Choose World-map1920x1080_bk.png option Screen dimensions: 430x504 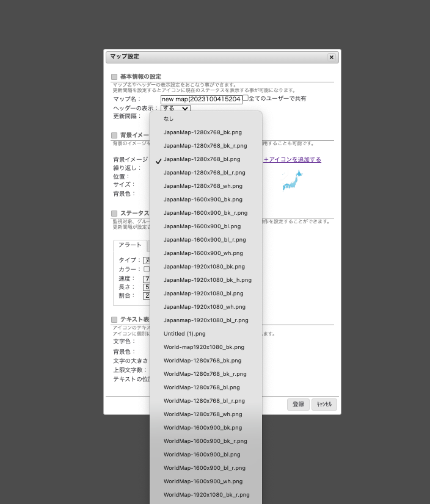[206, 347]
